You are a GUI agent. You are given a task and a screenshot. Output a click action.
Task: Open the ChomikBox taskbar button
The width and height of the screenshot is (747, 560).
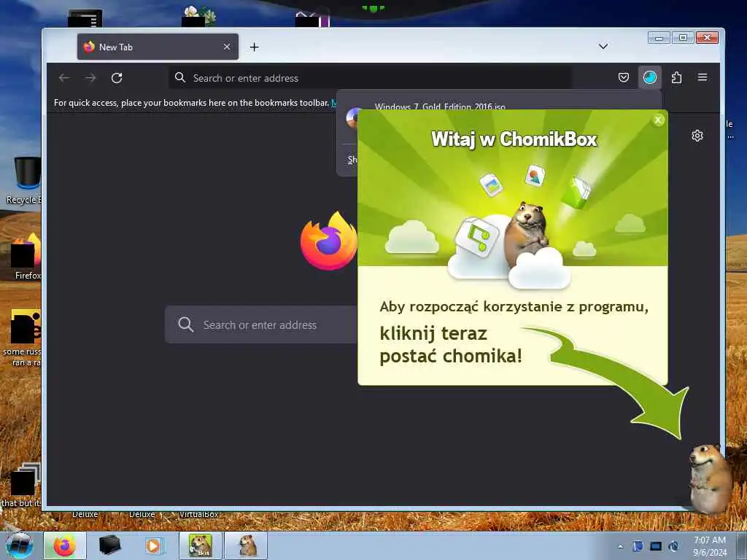point(201,545)
